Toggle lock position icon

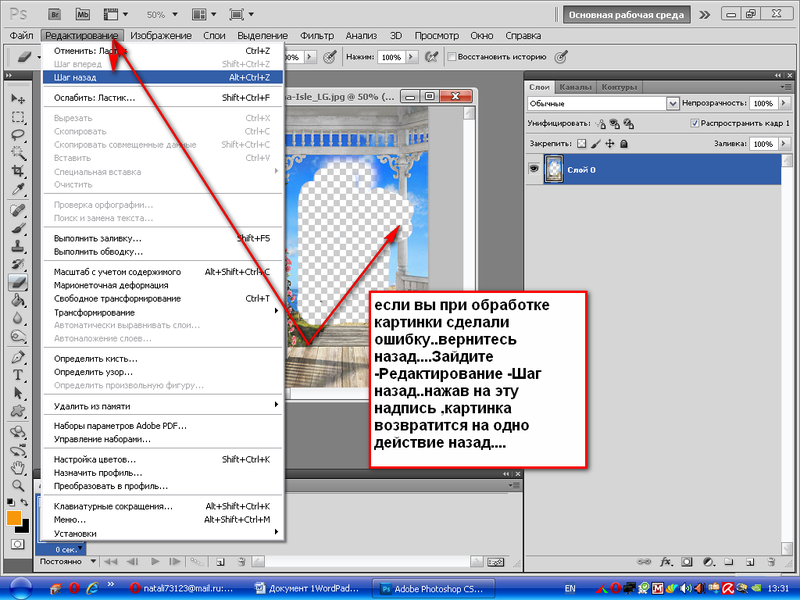click(610, 144)
